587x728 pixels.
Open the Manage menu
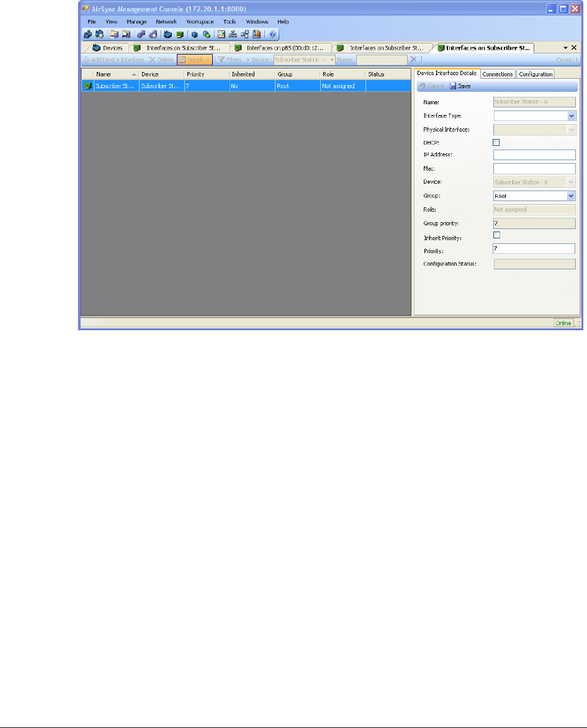[137, 21]
